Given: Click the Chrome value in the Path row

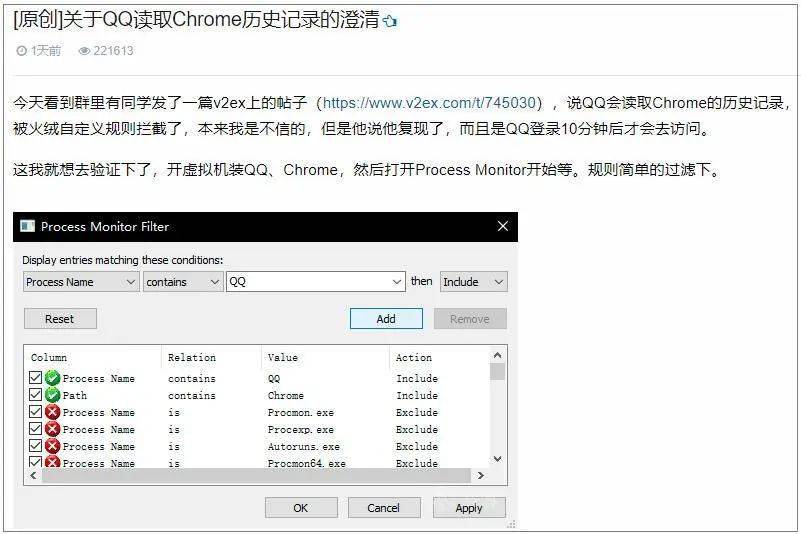Looking at the screenshot, I should pos(286,396).
